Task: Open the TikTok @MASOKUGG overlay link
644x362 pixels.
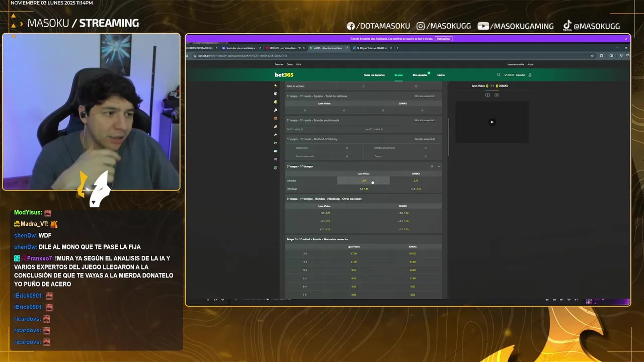Action: pos(591,26)
